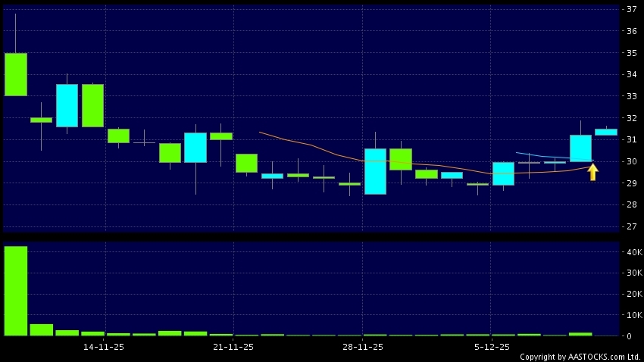
Task: Click the 5-12-25 date label
Action: pos(492,347)
